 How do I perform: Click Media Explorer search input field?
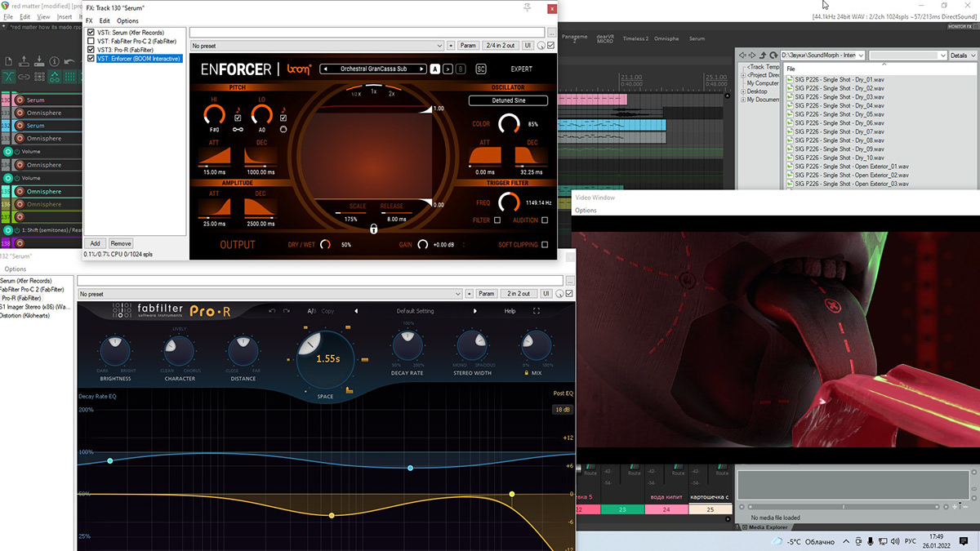coord(906,56)
